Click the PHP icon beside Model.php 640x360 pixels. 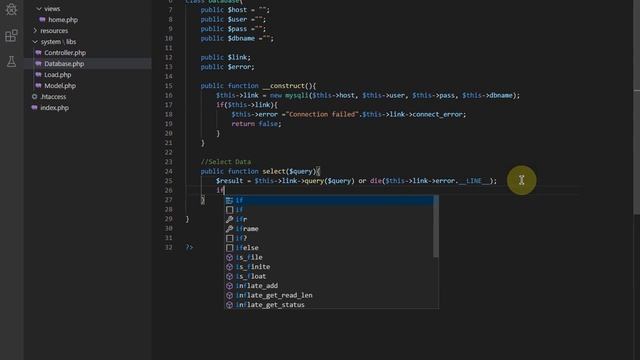[38, 86]
